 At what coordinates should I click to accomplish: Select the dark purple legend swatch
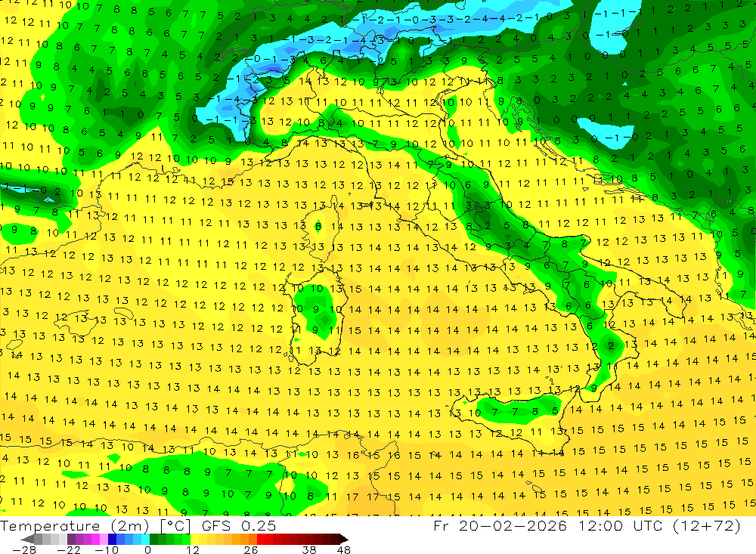point(71,539)
